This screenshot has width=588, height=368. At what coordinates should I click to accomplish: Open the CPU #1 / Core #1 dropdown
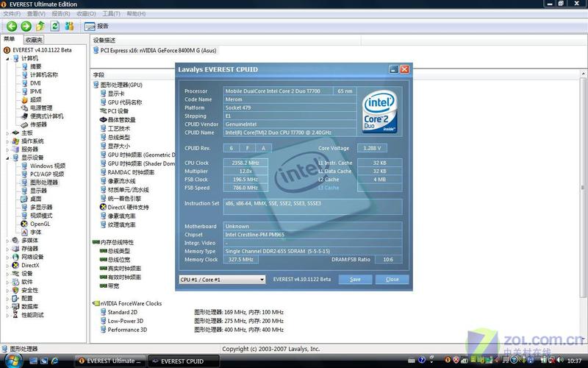(x=222, y=280)
